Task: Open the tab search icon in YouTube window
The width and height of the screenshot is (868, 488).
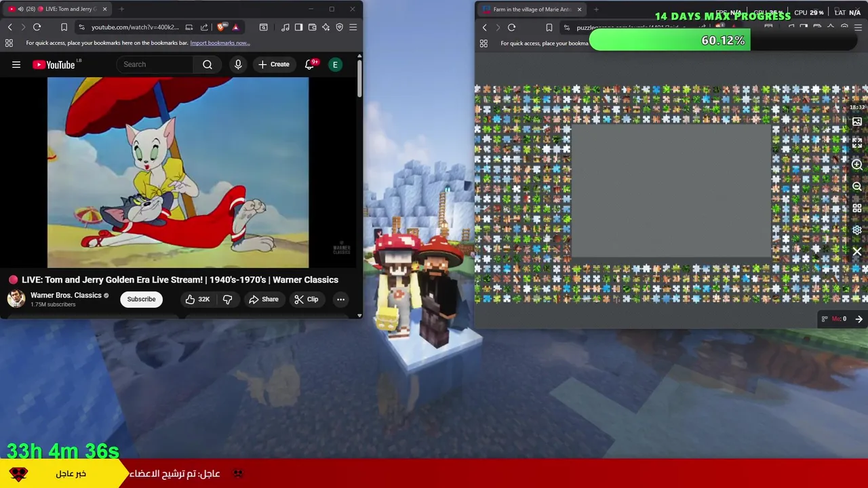Action: coord(264,27)
